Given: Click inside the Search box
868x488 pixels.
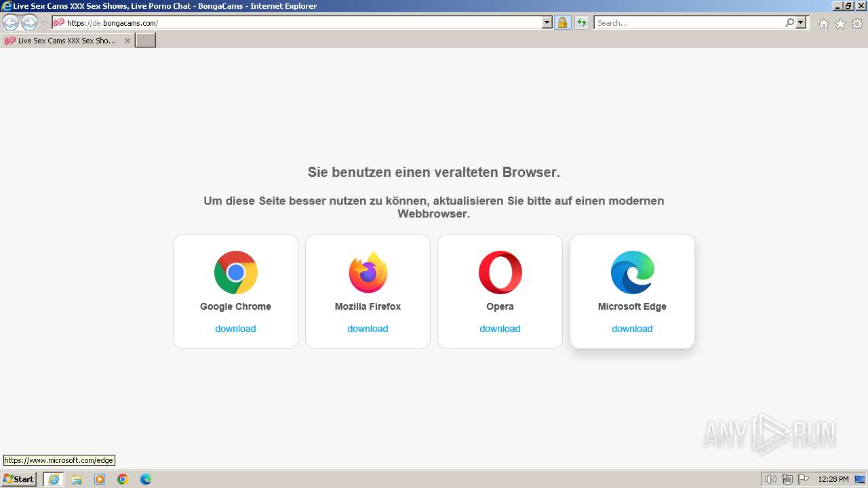Looking at the screenshot, I should point(690,23).
